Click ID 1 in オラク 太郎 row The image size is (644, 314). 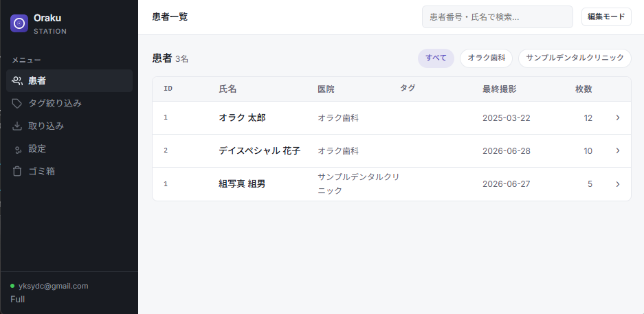[166, 117]
